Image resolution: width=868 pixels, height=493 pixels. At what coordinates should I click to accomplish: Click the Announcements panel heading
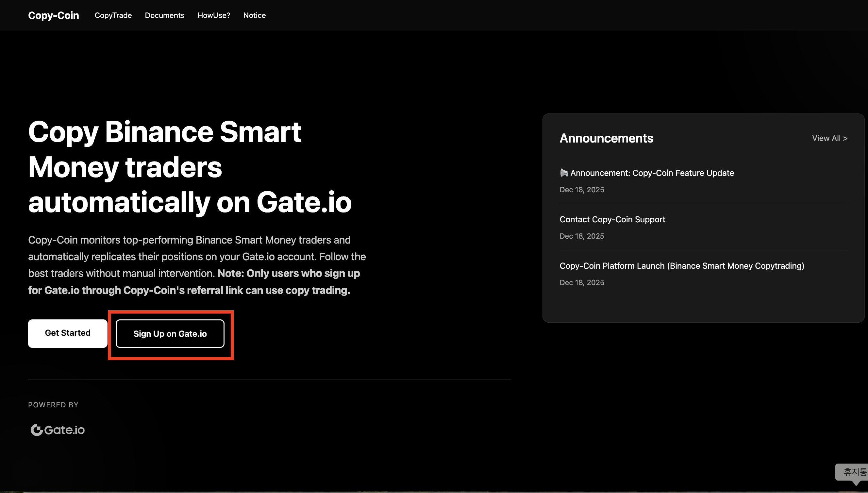click(606, 138)
